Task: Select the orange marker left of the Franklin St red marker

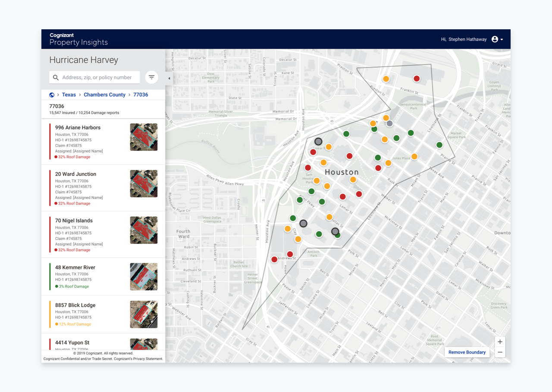Action: 386,79
